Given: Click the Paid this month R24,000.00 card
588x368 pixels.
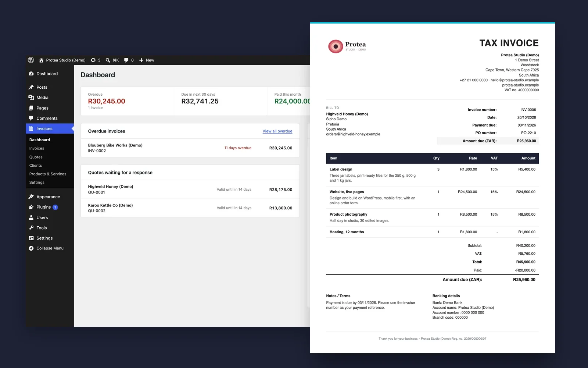Looking at the screenshot, I should point(289,101).
